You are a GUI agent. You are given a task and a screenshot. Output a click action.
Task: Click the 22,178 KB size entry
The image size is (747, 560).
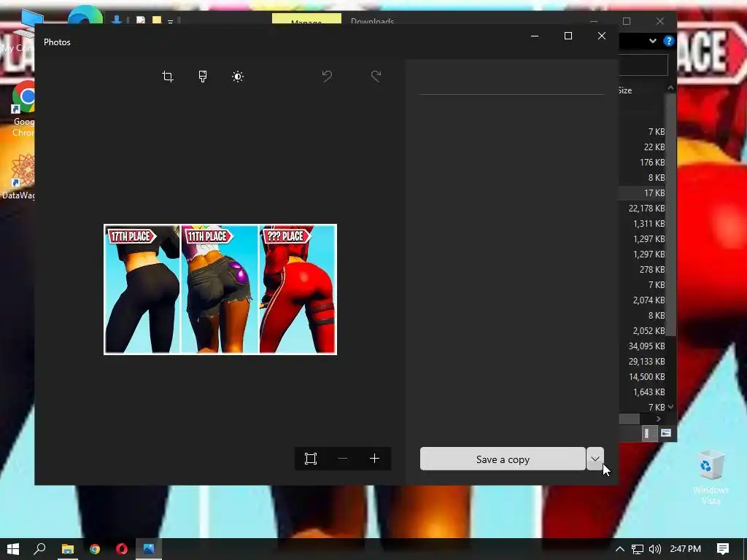646,208
